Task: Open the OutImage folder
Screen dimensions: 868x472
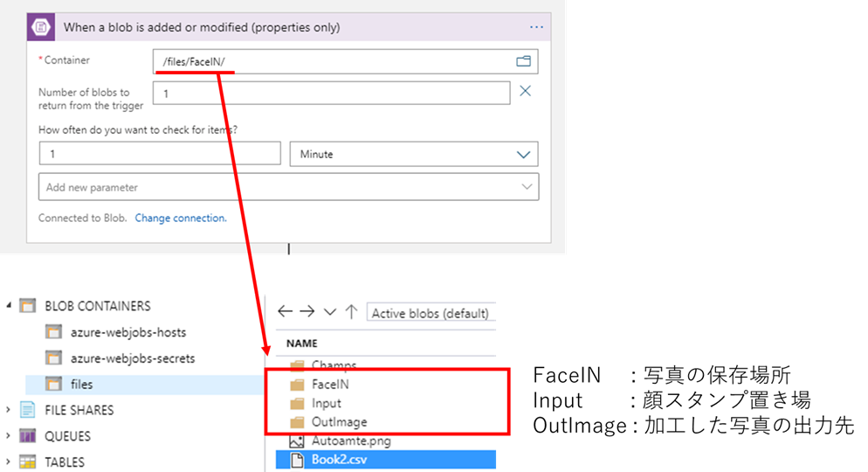Action: pyautogui.click(x=340, y=422)
